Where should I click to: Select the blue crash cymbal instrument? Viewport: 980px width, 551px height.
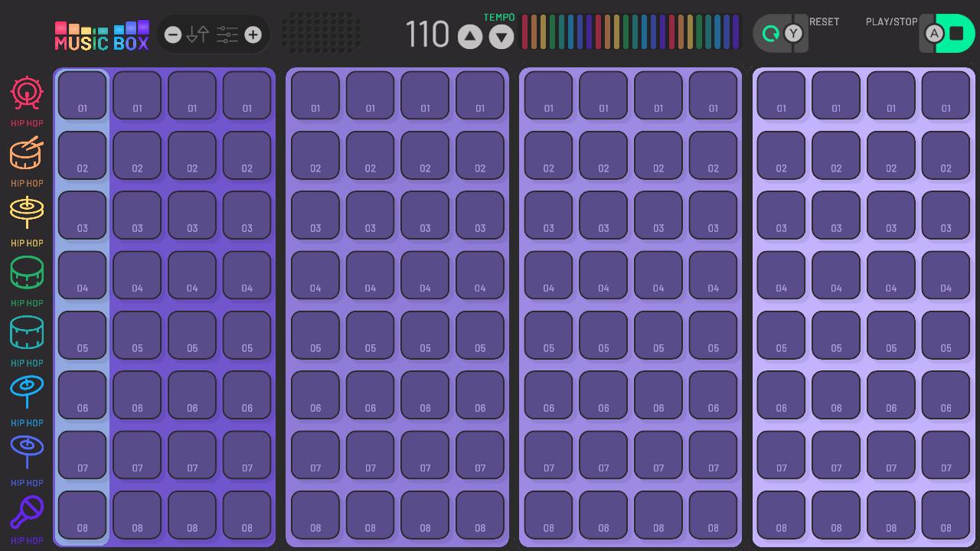[27, 452]
